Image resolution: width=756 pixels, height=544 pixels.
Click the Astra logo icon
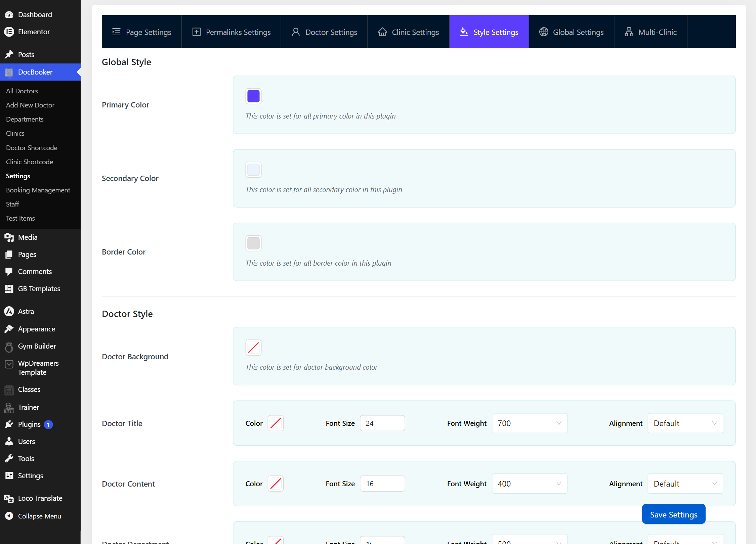click(x=9, y=311)
